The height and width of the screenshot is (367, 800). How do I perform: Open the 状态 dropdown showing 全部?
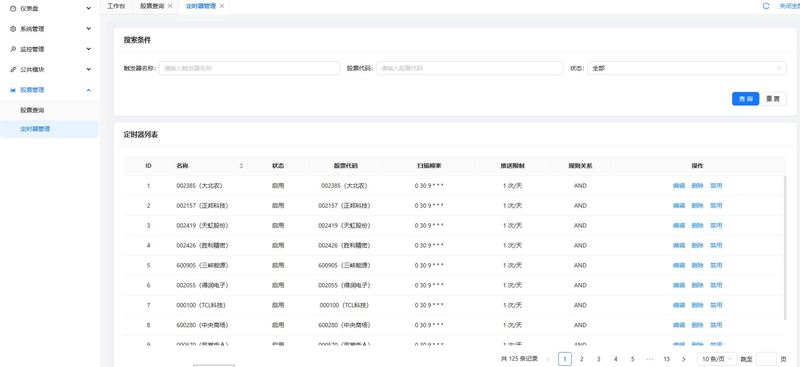[x=687, y=68]
